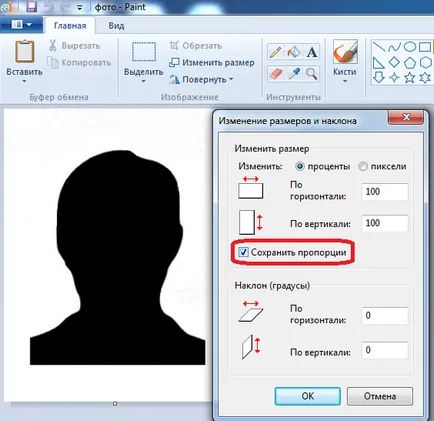Image resolution: width=434 pixels, height=421 pixels.
Task: Click the Save floppy disk icon
Action: point(31,7)
